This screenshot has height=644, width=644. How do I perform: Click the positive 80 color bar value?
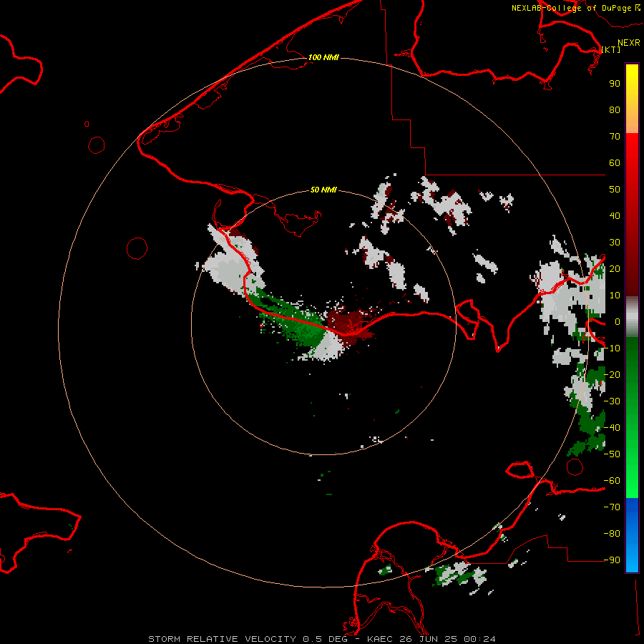(x=615, y=109)
